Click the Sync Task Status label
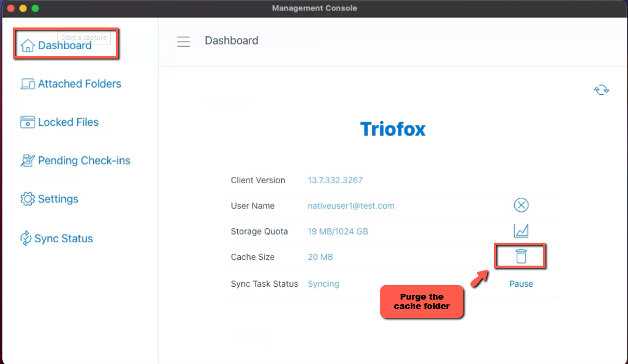Viewport: 628px width, 364px height. tap(264, 284)
